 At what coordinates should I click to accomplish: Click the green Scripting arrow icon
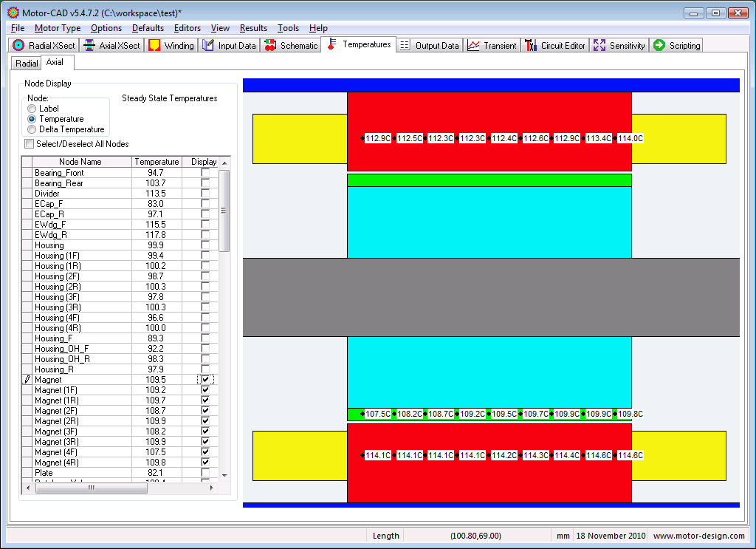[x=659, y=45]
